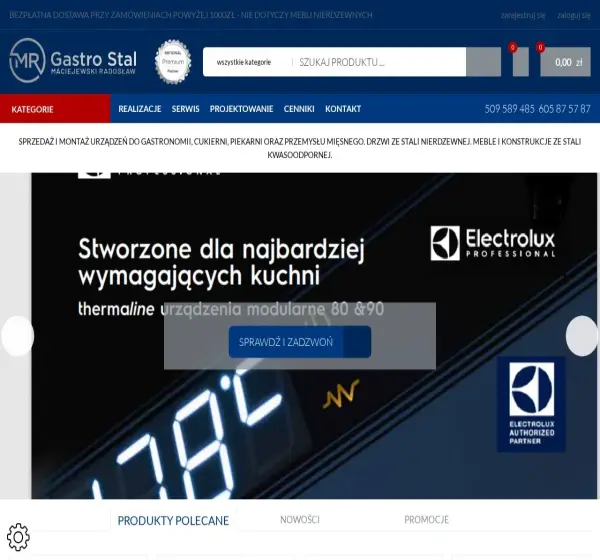
Task: Open the Premium Partner badge
Action: pos(173,62)
